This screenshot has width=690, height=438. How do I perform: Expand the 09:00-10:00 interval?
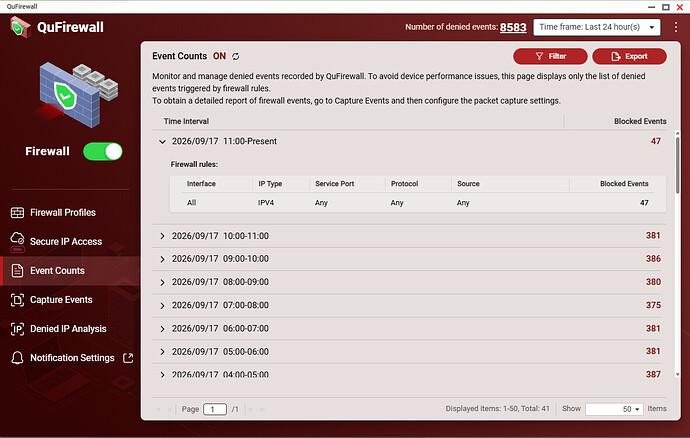tap(162, 259)
